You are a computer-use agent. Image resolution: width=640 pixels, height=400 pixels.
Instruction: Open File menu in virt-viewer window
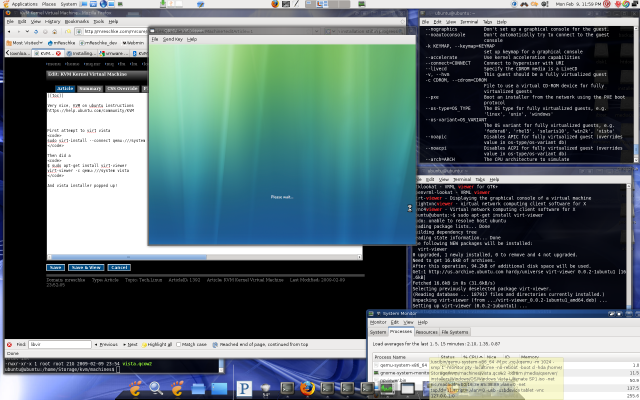[155, 39]
